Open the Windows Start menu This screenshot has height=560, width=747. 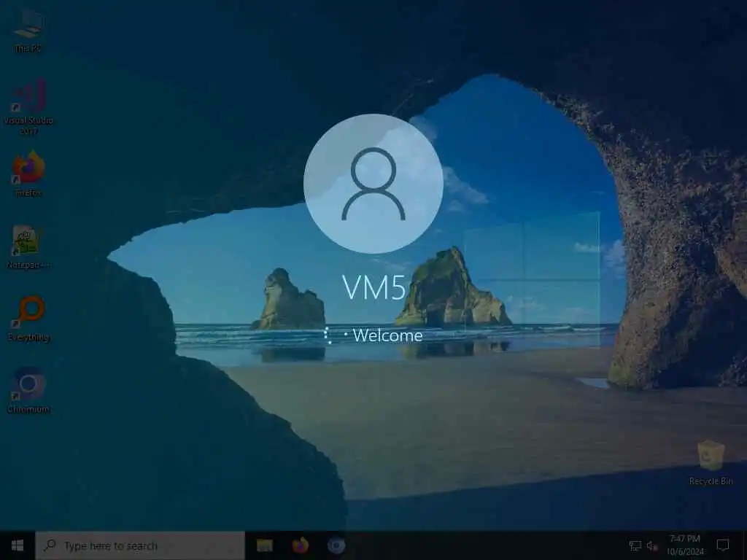[x=18, y=545]
